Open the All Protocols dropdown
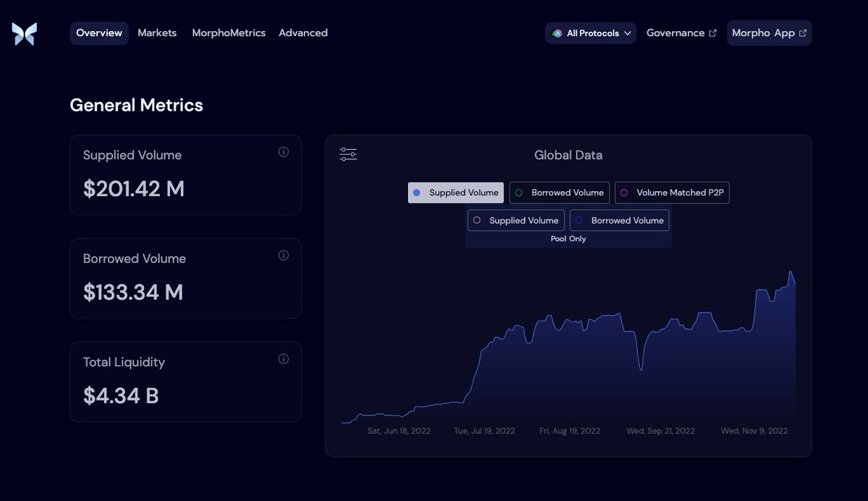The width and height of the screenshot is (868, 501). (590, 32)
